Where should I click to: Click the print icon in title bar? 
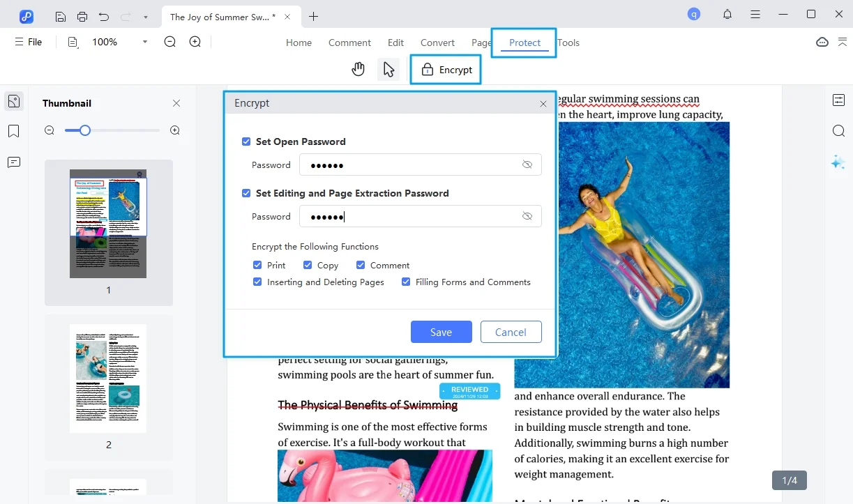coord(82,16)
